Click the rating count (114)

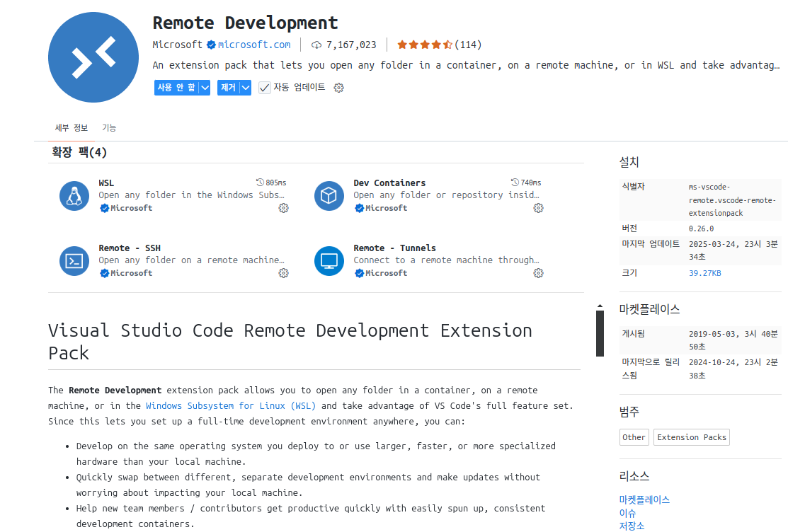[468, 45]
